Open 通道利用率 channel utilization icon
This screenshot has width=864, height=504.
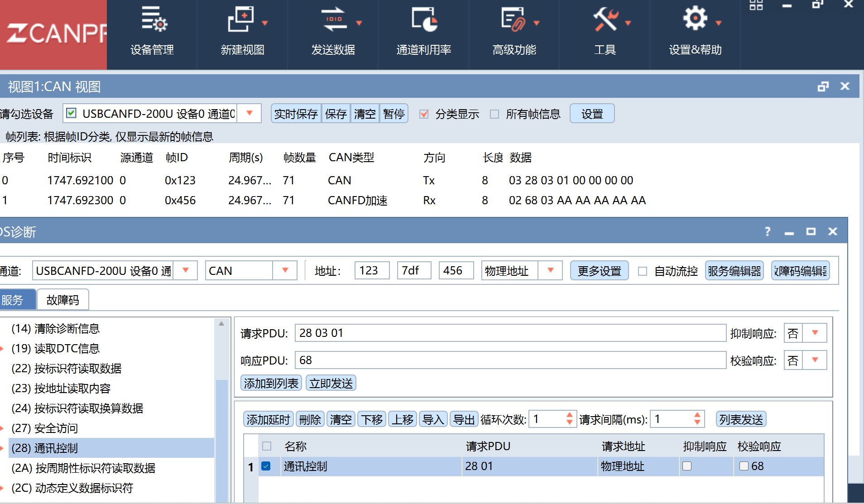click(424, 19)
